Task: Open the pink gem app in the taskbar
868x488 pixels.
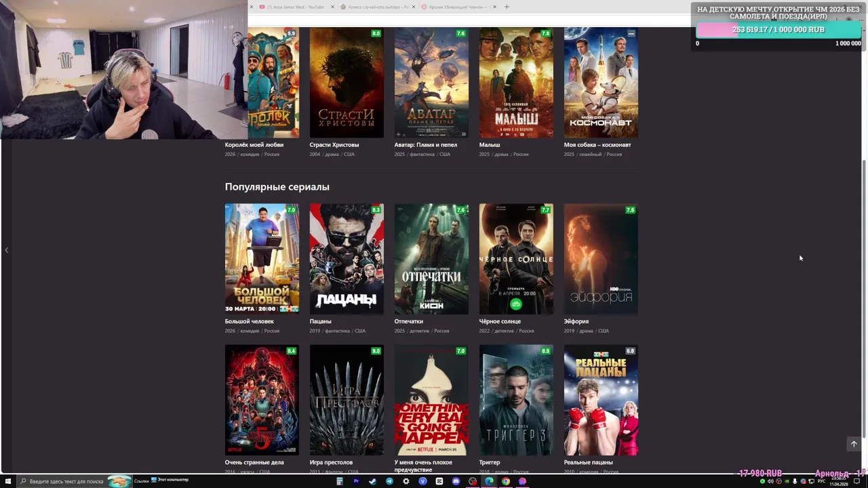Action: (522, 481)
